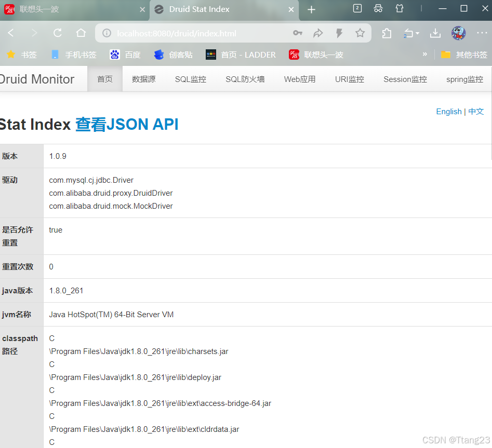This screenshot has height=448, width=492.
Task: Click com.alibaba.druid.proxy.DruidDriver text
Action: pos(111,193)
